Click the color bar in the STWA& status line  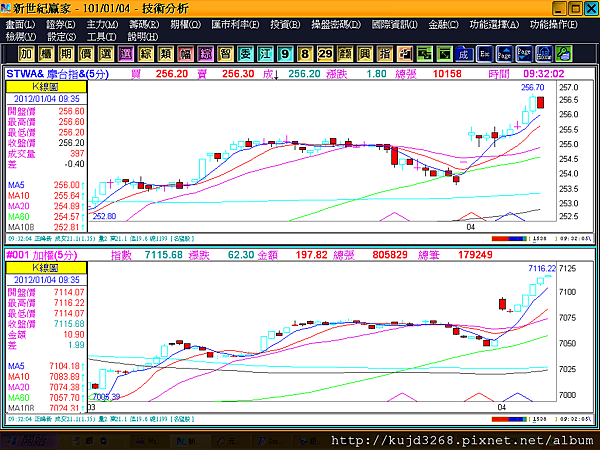[x=509, y=239]
